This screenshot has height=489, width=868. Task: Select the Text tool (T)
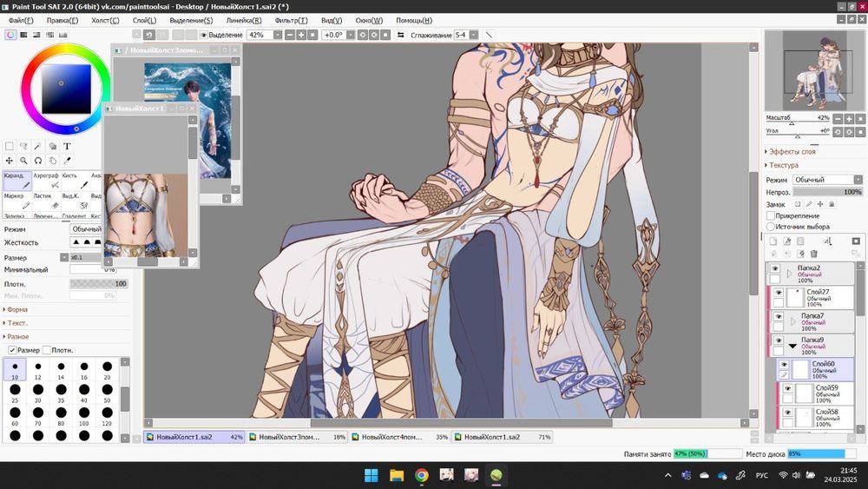67,146
